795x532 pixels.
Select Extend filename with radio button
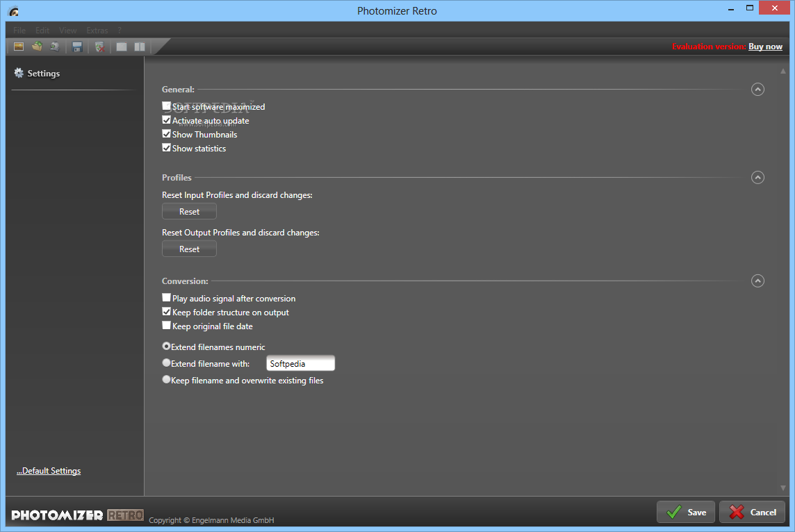coord(166,363)
